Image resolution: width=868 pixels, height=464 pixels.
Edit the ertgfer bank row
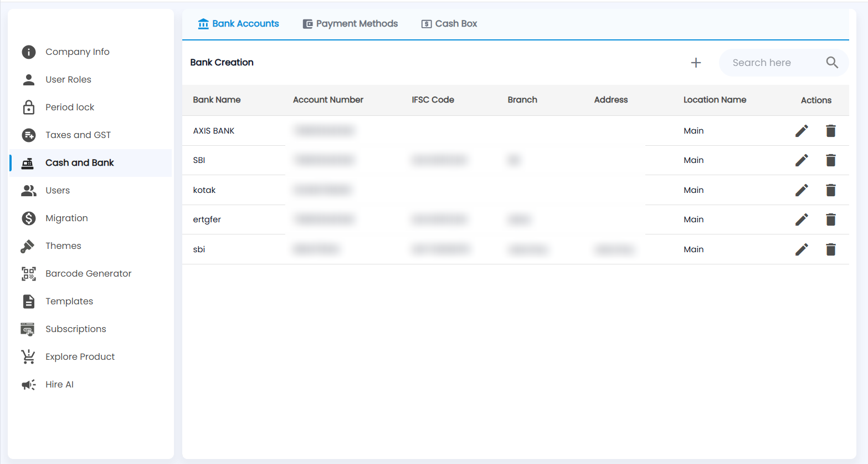tap(802, 220)
